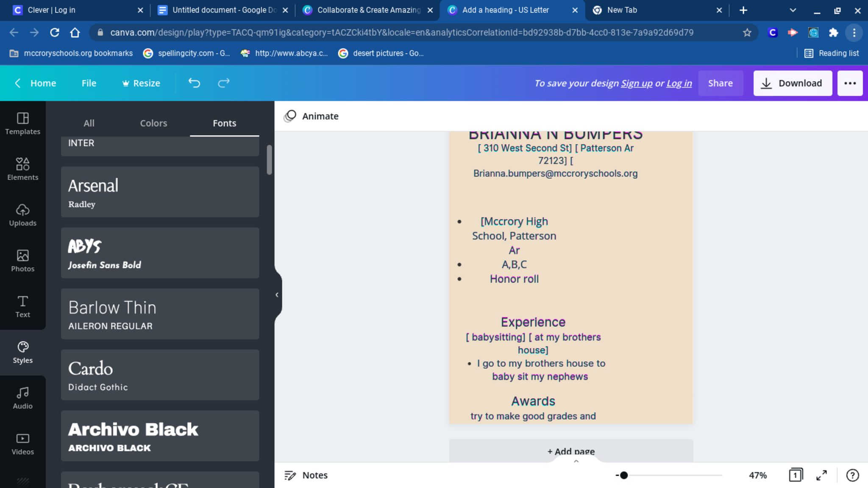Click the zoom level slider handle
Image resolution: width=868 pixels, height=488 pixels.
[x=623, y=475]
